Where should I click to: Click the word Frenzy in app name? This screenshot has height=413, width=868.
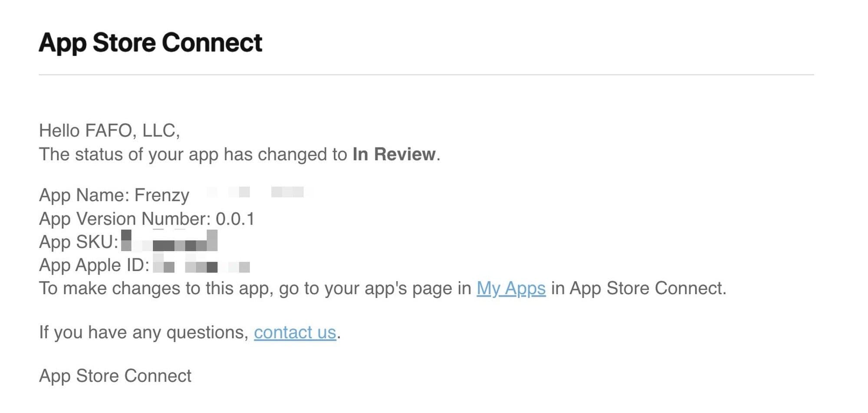(162, 195)
